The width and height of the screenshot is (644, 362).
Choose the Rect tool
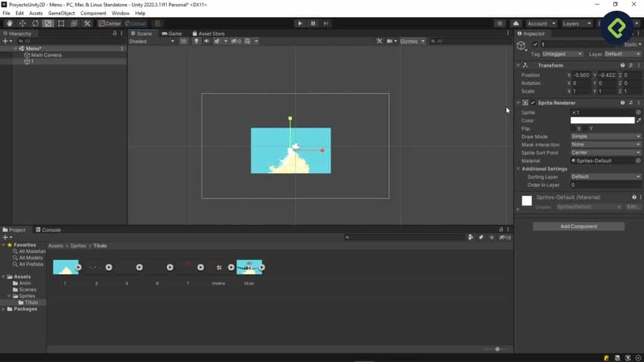click(x=60, y=23)
